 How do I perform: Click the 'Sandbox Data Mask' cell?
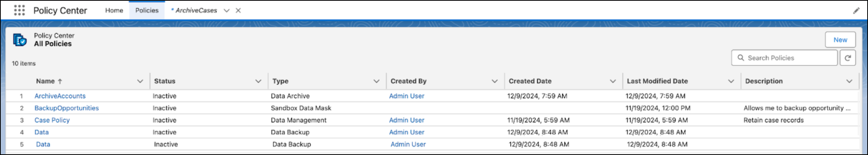301,108
